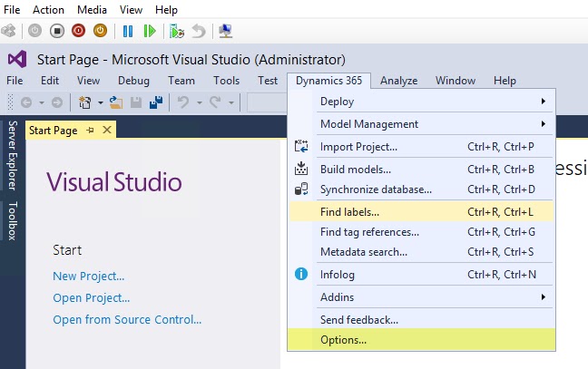588x369 pixels.
Task: Click the Open from Source Control link
Action: [x=127, y=319]
